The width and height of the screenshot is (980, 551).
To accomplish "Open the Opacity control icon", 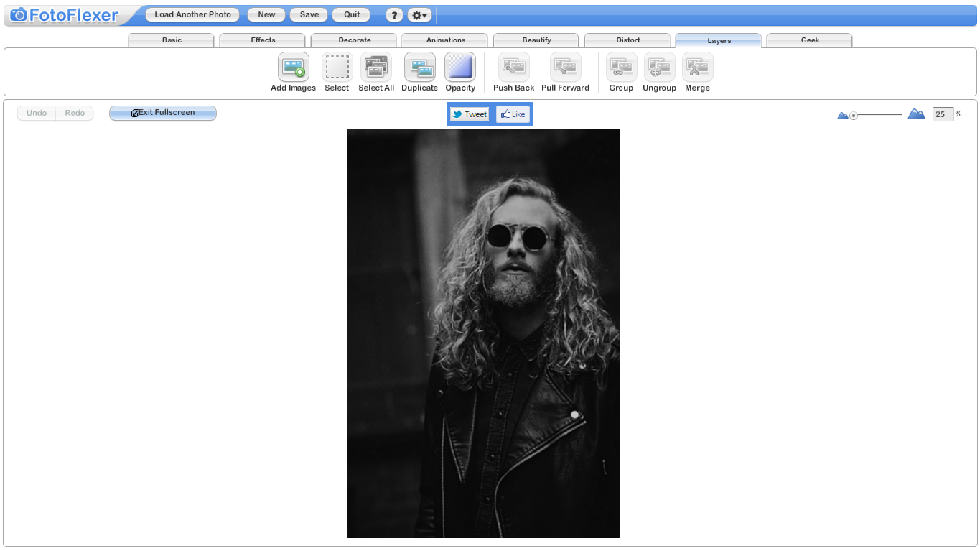I will point(460,68).
